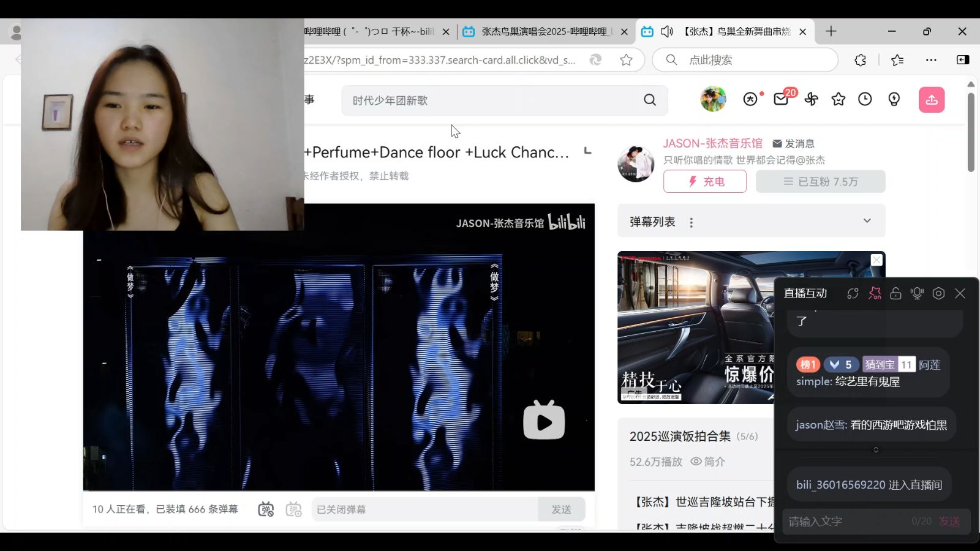
Task: Open the Bilibili 大会员 membership icon
Action: coord(750,99)
